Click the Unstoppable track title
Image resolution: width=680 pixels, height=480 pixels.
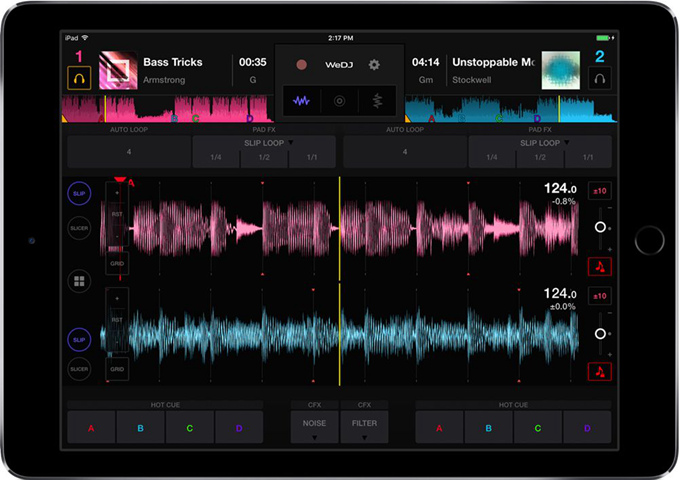point(494,62)
